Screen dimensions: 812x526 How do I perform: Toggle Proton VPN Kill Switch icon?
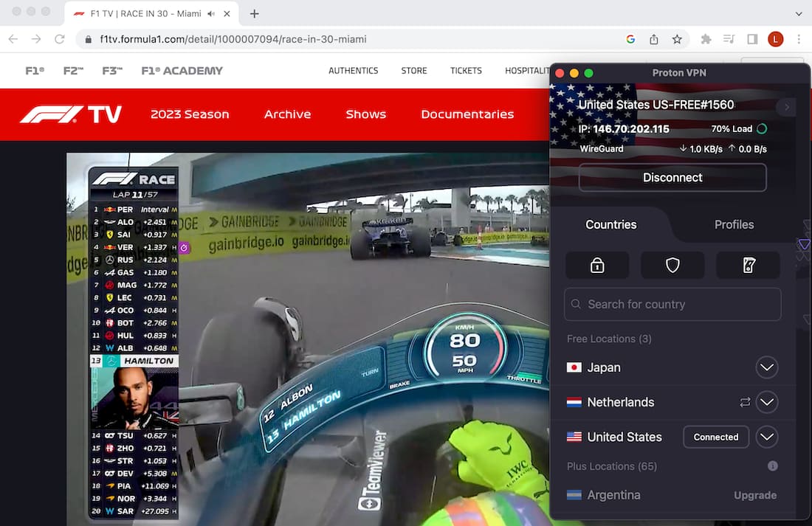point(748,266)
